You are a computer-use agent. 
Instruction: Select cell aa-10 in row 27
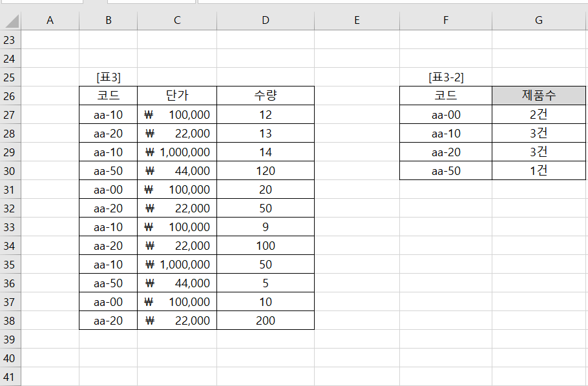tap(109, 115)
